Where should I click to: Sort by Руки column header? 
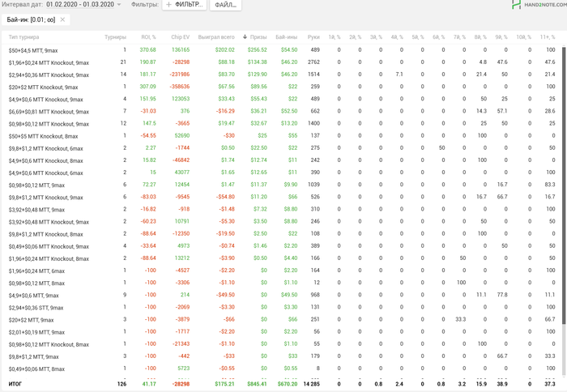coord(313,37)
